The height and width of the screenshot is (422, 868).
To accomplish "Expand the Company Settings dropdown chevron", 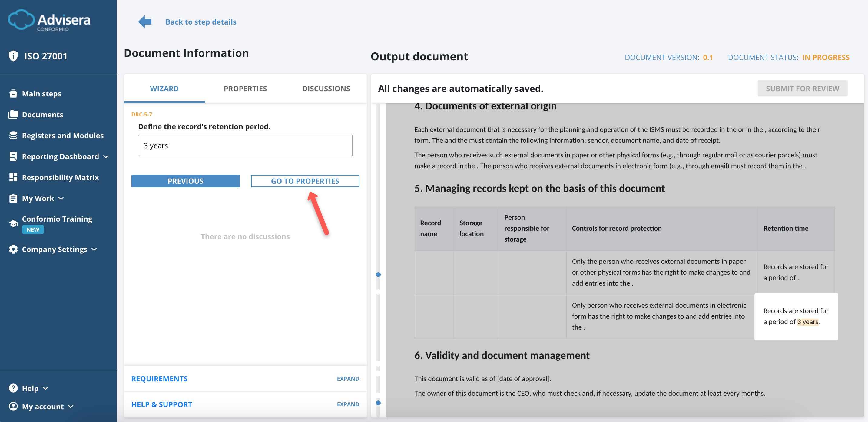I will coord(94,249).
